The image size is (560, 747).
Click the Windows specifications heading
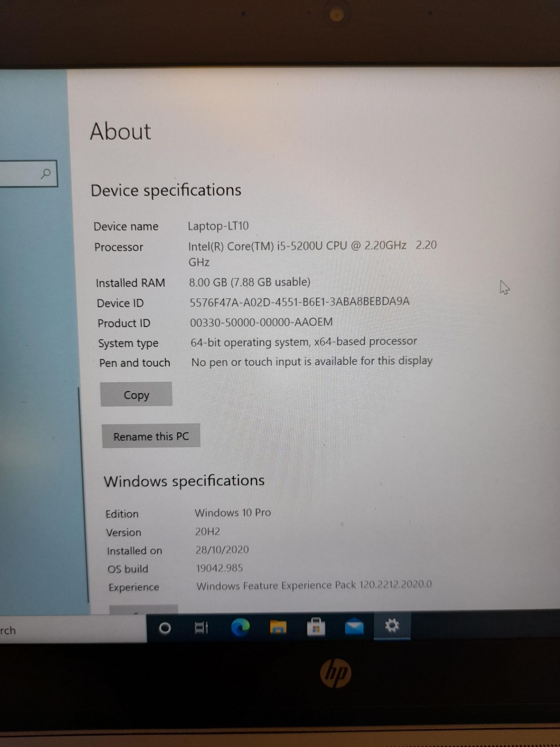[184, 481]
